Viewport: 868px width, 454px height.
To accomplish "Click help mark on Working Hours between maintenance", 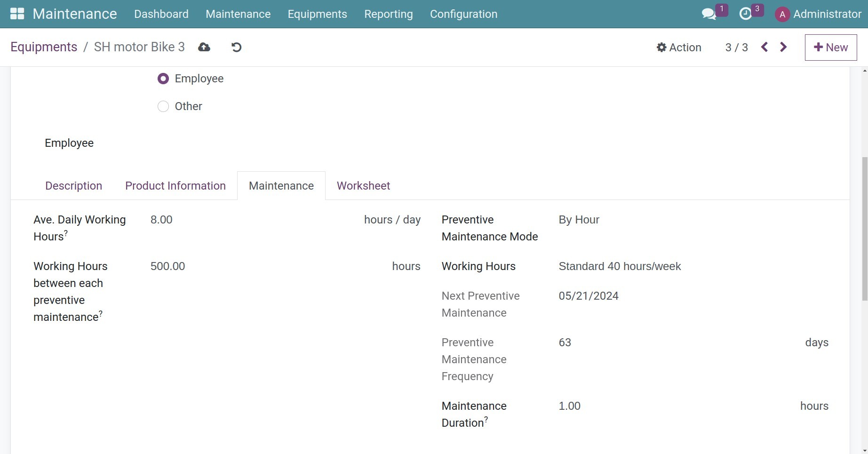I will [x=101, y=313].
